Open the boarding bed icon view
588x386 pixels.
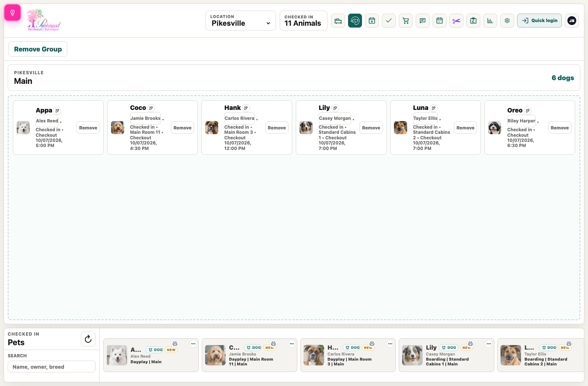(x=338, y=21)
